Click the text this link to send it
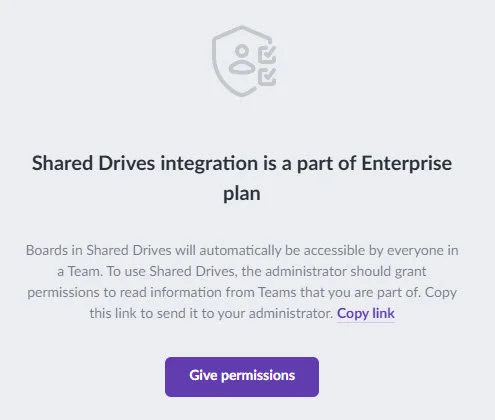This screenshot has width=495, height=420. [x=144, y=313]
